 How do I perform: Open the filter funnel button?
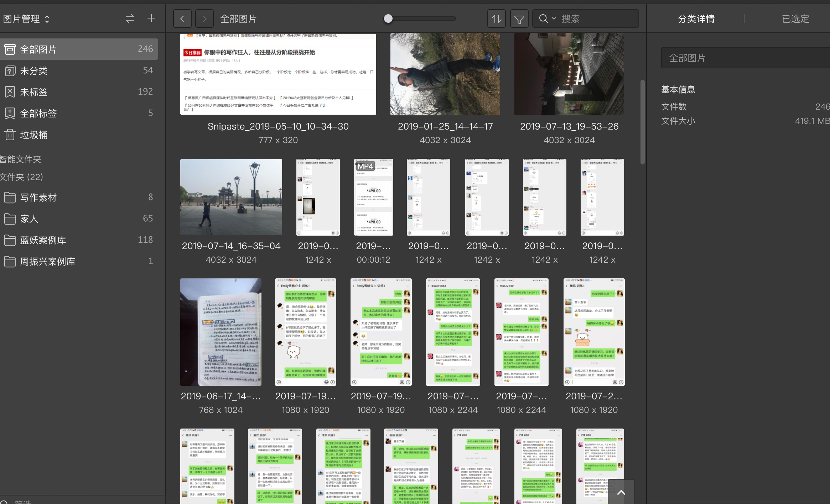tap(519, 19)
